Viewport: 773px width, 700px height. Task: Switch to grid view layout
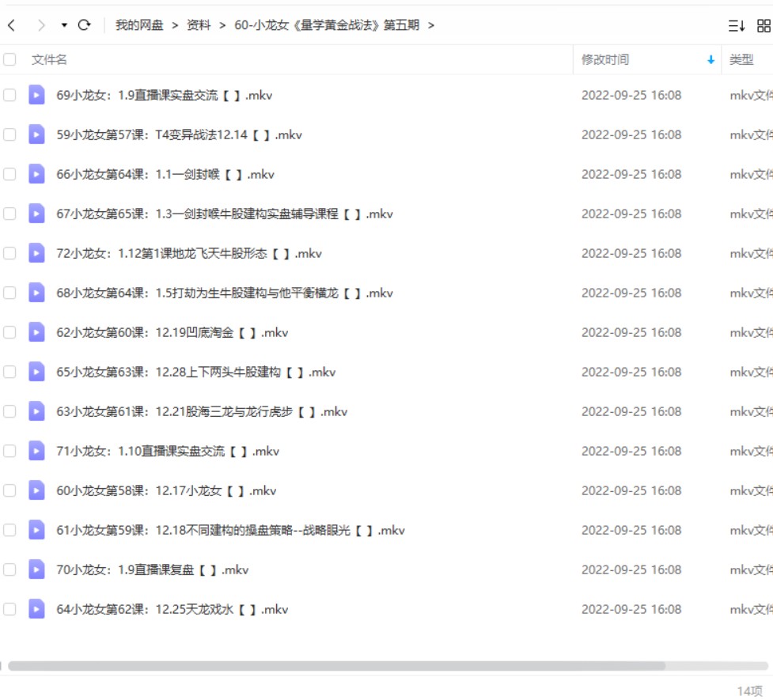pyautogui.click(x=764, y=25)
